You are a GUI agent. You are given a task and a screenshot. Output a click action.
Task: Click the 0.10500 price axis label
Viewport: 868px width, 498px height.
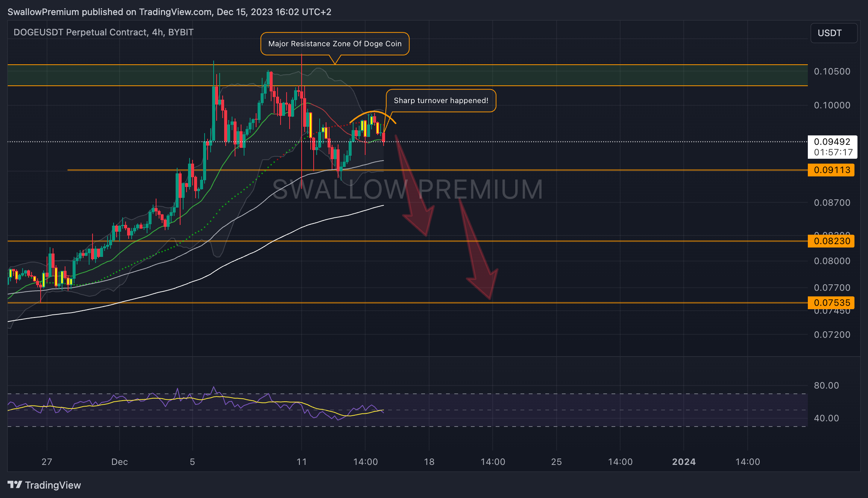coord(832,71)
